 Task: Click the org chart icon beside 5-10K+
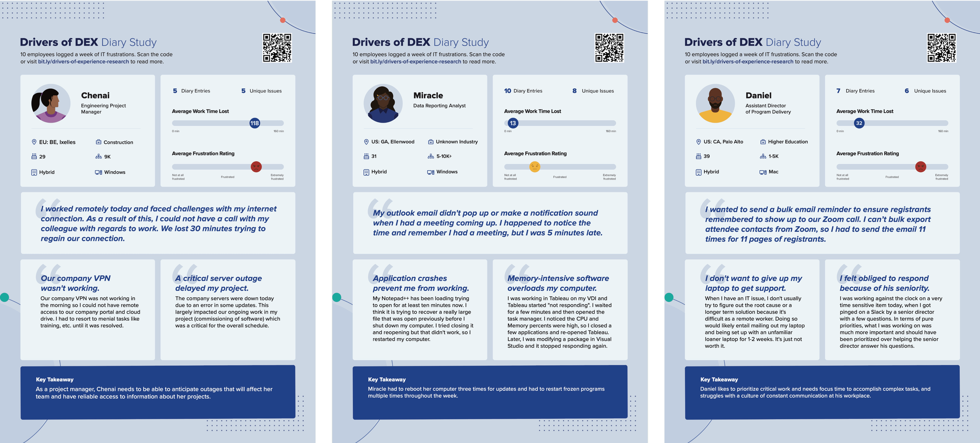click(431, 156)
